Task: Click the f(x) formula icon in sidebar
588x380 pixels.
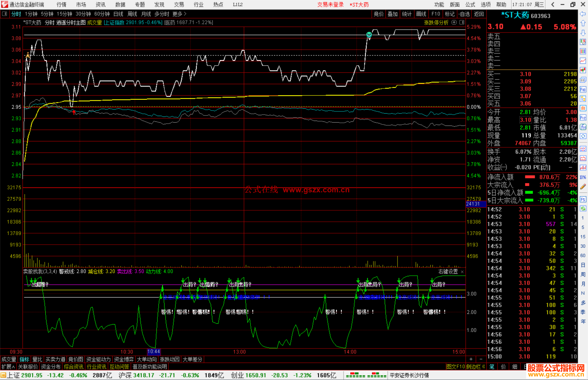Action: click(x=583, y=127)
